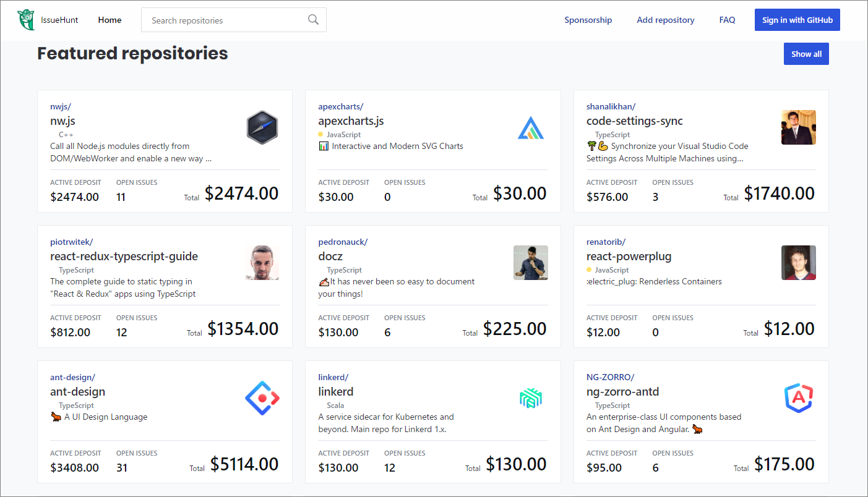
Task: Open the Add repository page
Action: [x=666, y=20]
